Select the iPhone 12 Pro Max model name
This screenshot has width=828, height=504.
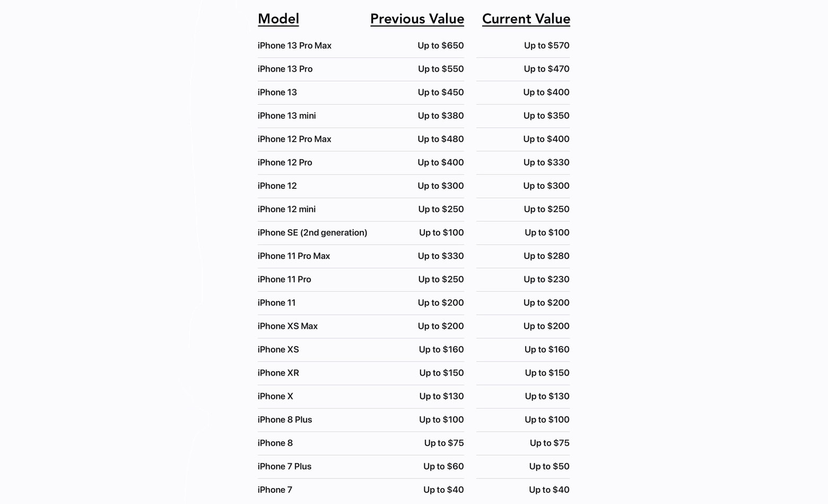[294, 139]
